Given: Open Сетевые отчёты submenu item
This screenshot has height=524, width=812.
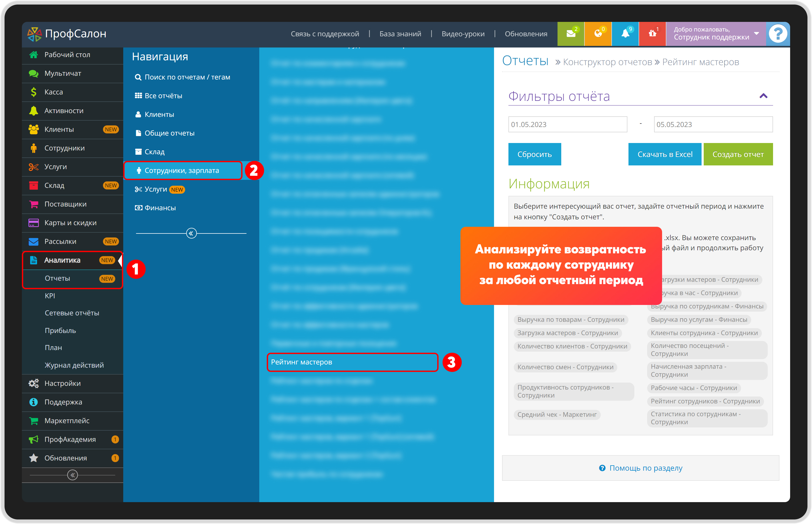Looking at the screenshot, I should point(73,313).
